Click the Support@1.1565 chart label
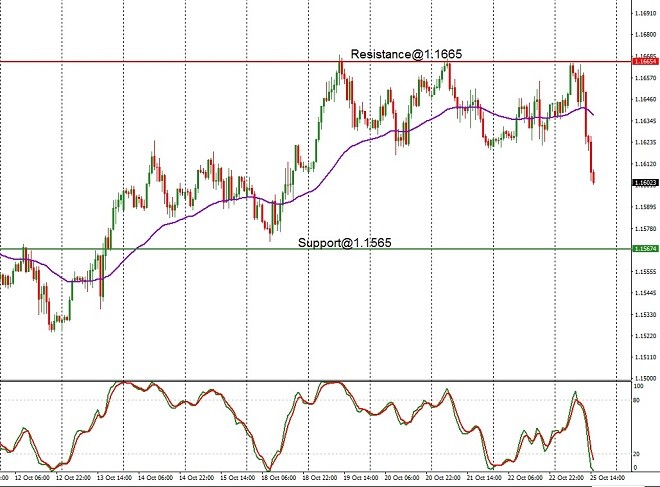660x487 pixels. tap(345, 242)
